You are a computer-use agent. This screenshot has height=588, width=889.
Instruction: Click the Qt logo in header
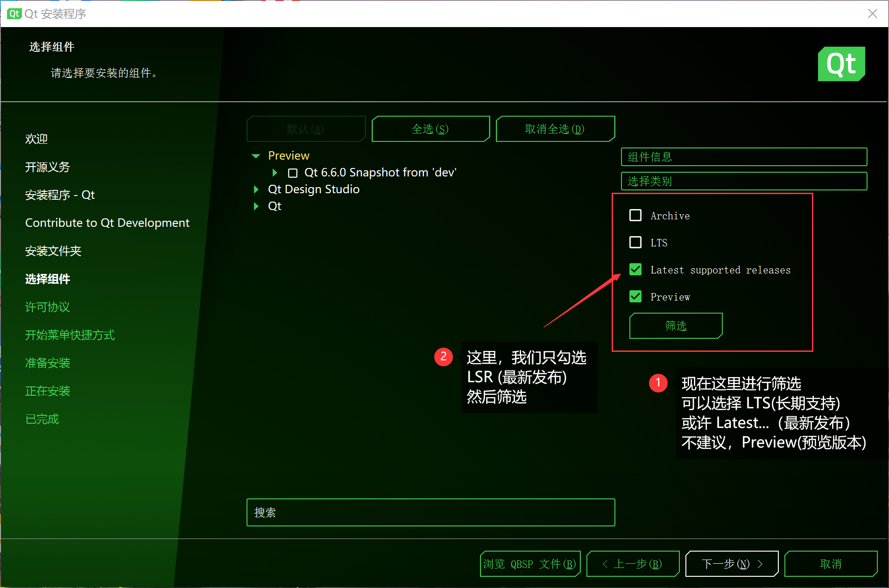point(841,64)
